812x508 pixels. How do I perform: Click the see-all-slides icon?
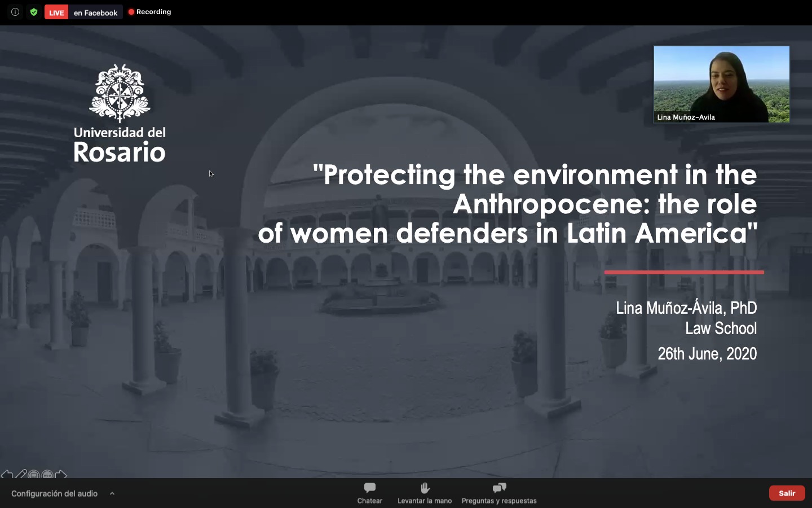pyautogui.click(x=34, y=475)
